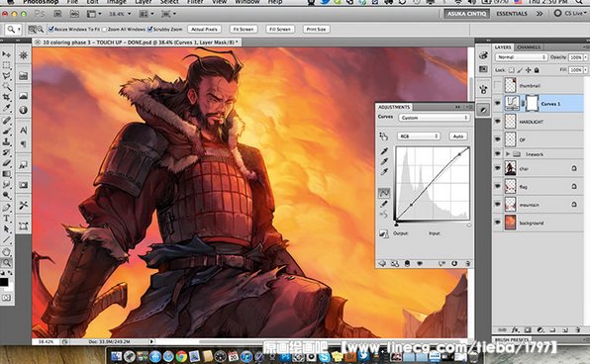Click the Fill Screen button
590x364 pixels.
click(280, 29)
